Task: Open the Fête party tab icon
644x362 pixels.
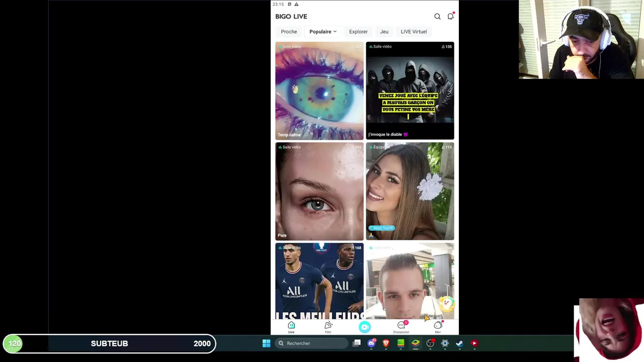Action: [x=328, y=326]
